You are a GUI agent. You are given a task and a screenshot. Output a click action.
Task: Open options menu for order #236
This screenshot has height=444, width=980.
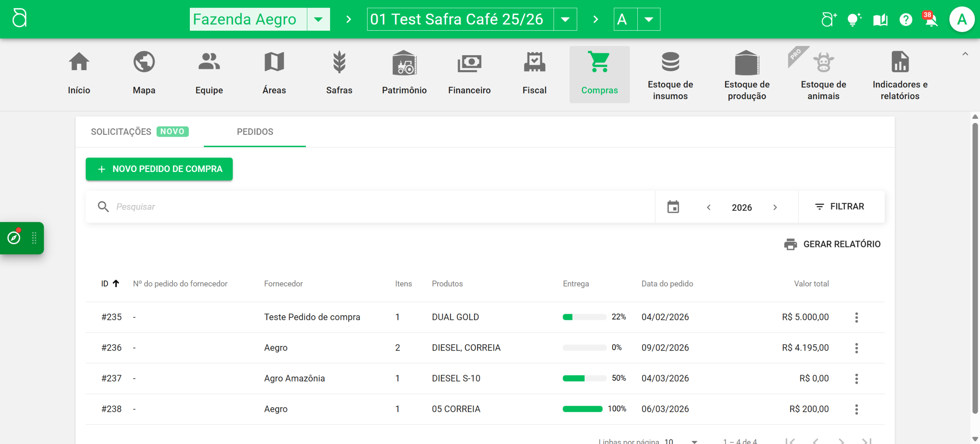856,348
